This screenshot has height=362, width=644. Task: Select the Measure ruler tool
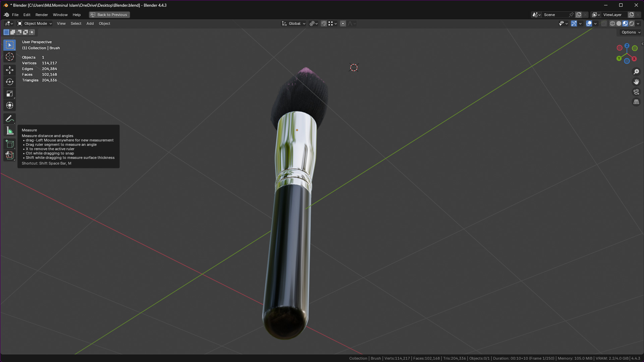[9, 131]
